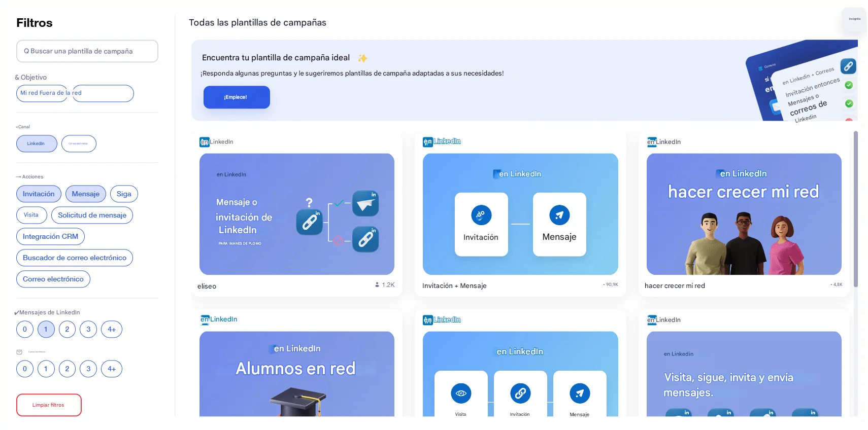
Task: Select 4+ emails count filter
Action: 112,369
